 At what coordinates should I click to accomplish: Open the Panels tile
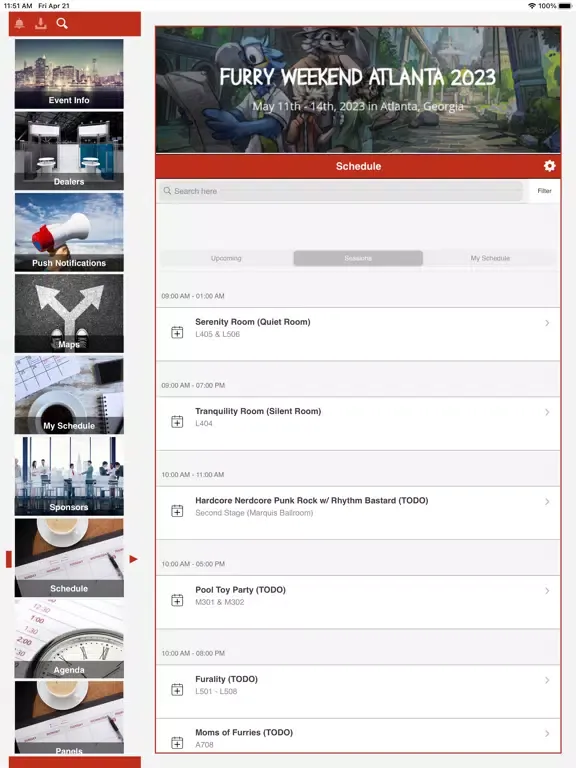(x=69, y=717)
